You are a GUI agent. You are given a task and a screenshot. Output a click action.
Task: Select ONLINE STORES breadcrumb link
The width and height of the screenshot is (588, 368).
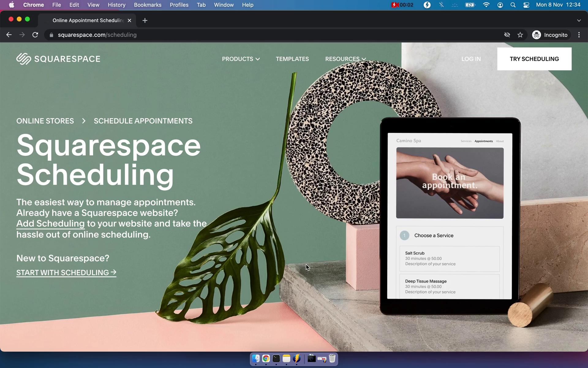coord(45,121)
